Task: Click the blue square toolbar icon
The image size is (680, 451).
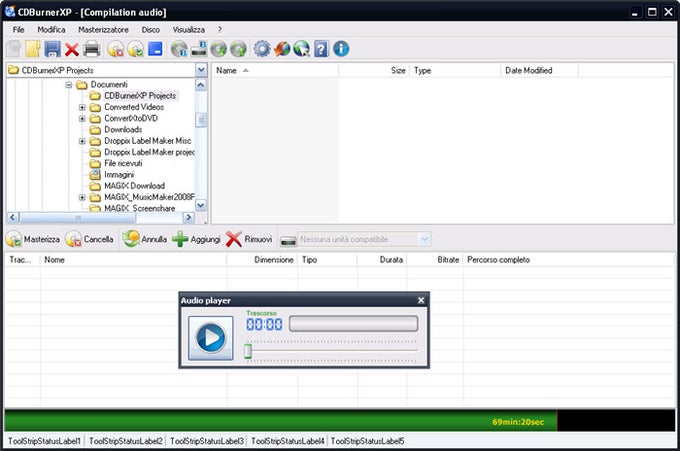Action: point(155,49)
